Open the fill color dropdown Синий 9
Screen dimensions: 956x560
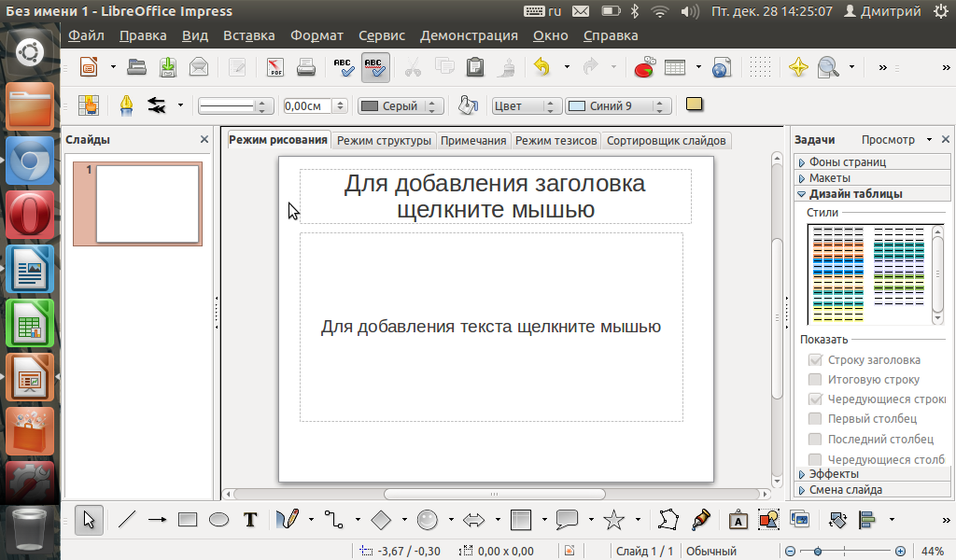pos(618,106)
